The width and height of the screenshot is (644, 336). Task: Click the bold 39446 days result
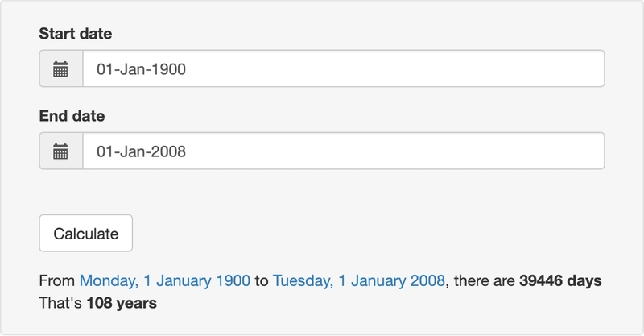[560, 281]
